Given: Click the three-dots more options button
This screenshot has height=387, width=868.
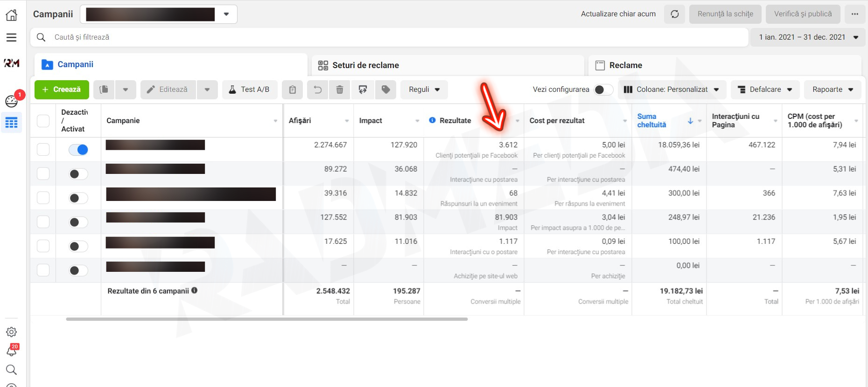Looking at the screenshot, I should (x=855, y=14).
